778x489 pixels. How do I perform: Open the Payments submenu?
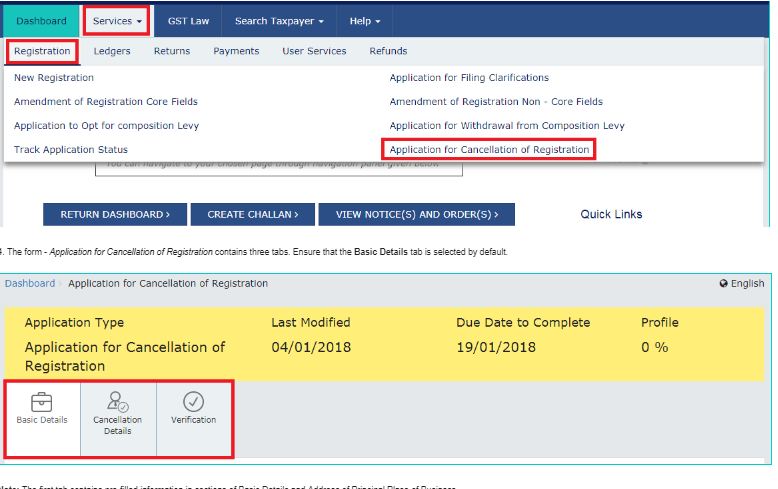[x=236, y=51]
